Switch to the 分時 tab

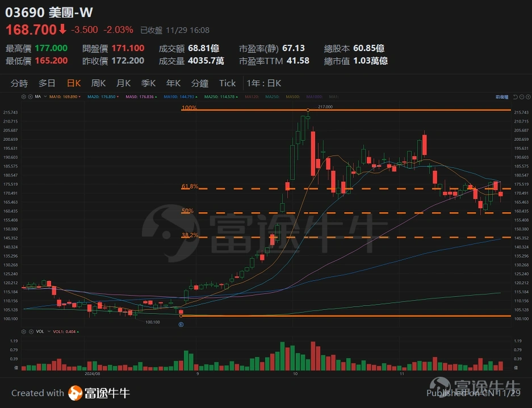[19, 83]
